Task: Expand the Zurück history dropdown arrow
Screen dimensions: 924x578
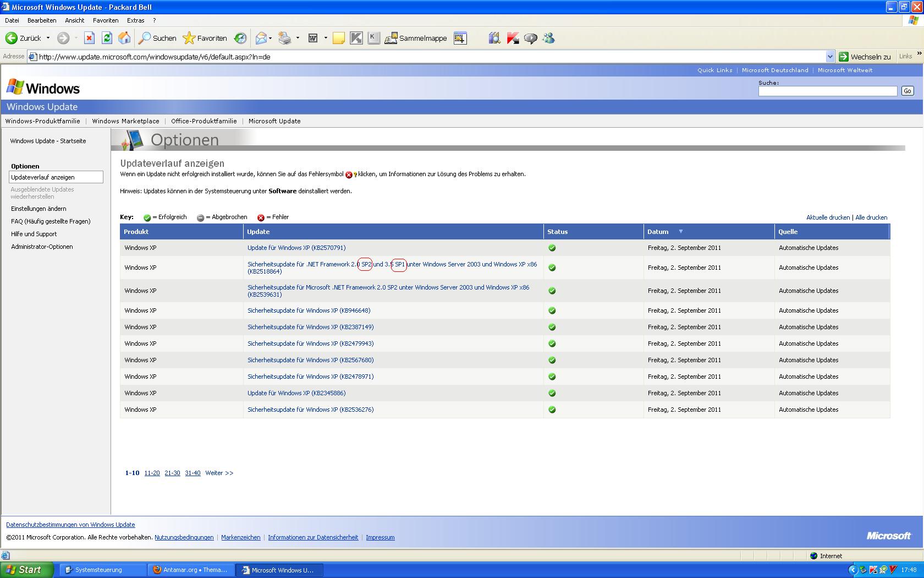Action: pos(48,38)
